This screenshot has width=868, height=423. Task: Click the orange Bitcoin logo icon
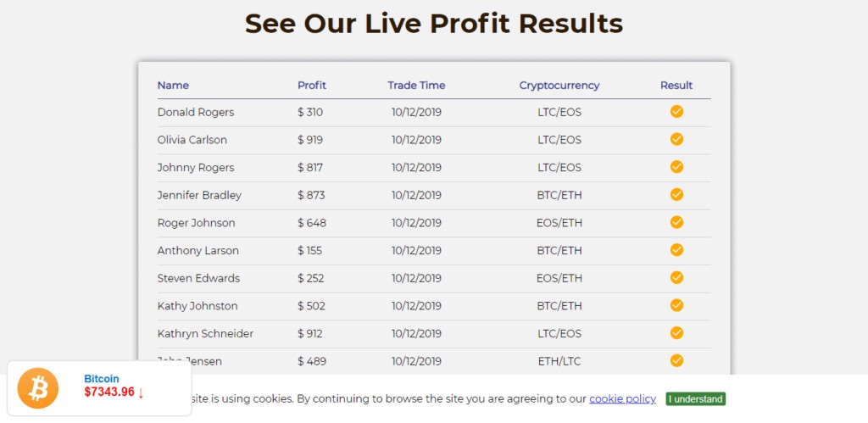tap(37, 388)
